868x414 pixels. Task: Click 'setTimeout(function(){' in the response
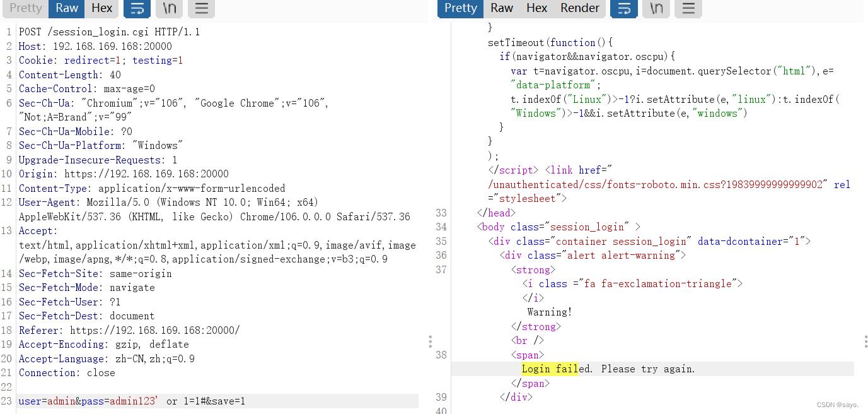[550, 43]
